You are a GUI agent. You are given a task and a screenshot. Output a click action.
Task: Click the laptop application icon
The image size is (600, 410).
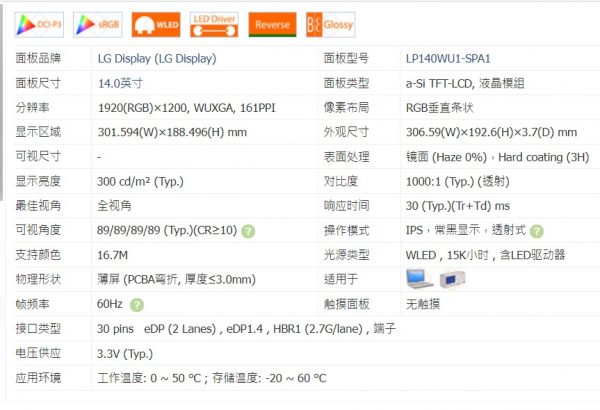419,279
